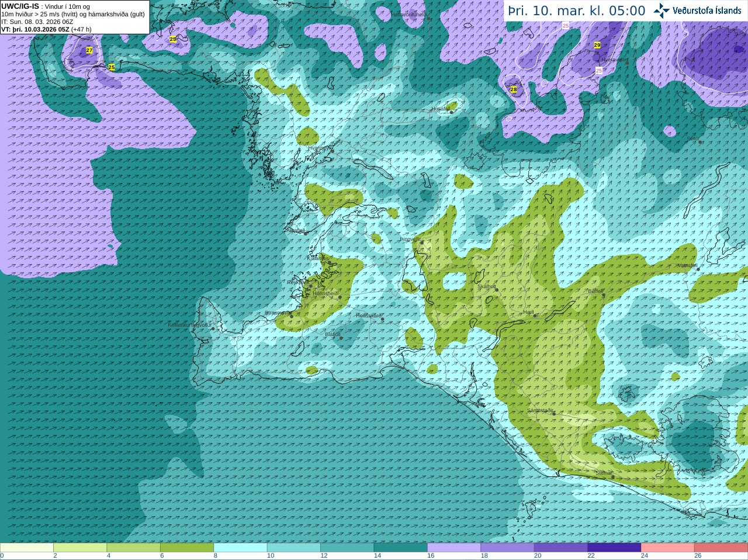748x560 pixels.
Task: Pick the light purple 16–18 m/s legend swatch
Action: [x=454, y=548]
